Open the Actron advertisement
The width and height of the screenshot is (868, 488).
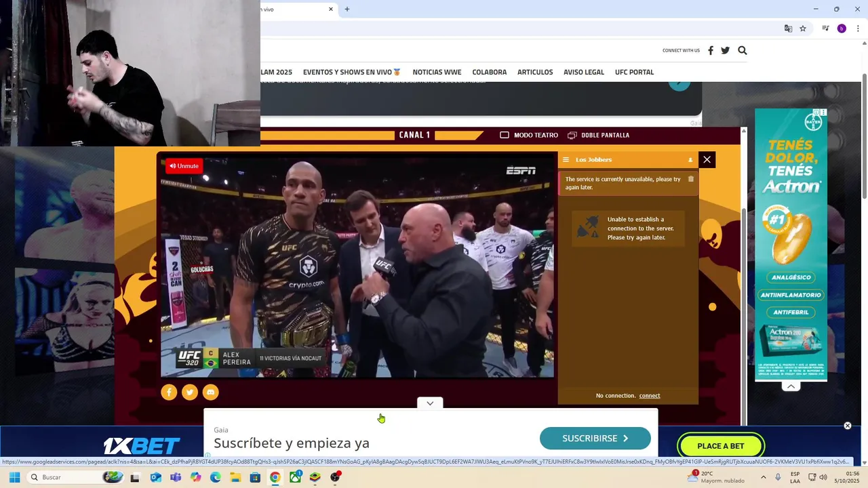791,245
